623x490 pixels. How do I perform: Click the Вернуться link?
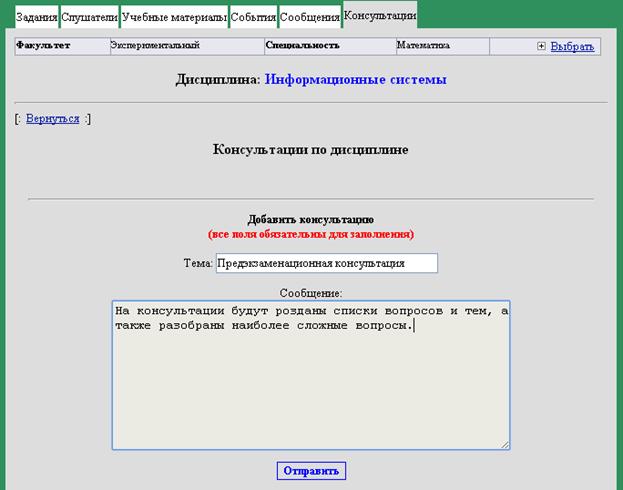[52, 118]
